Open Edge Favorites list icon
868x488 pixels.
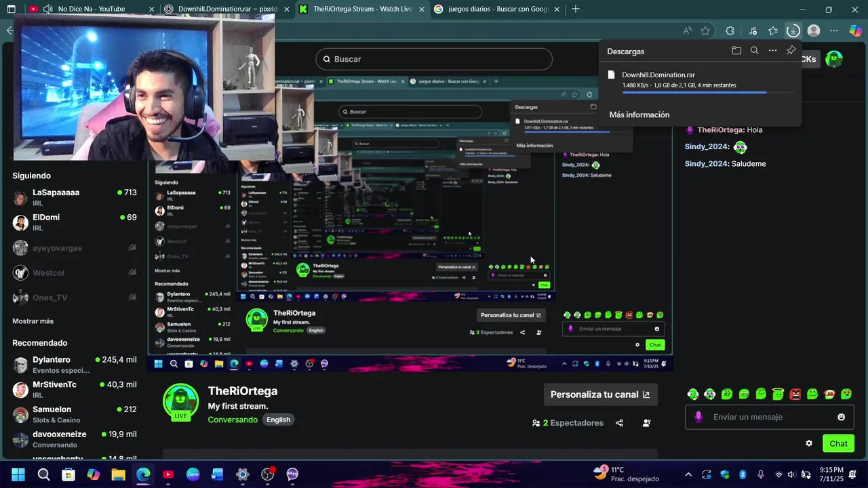coord(773,30)
